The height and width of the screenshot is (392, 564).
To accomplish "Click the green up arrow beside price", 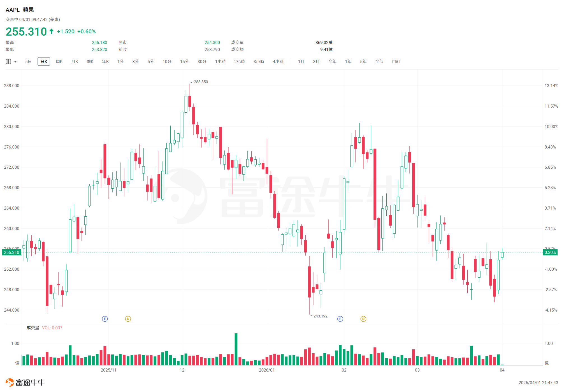I will pyautogui.click(x=52, y=31).
